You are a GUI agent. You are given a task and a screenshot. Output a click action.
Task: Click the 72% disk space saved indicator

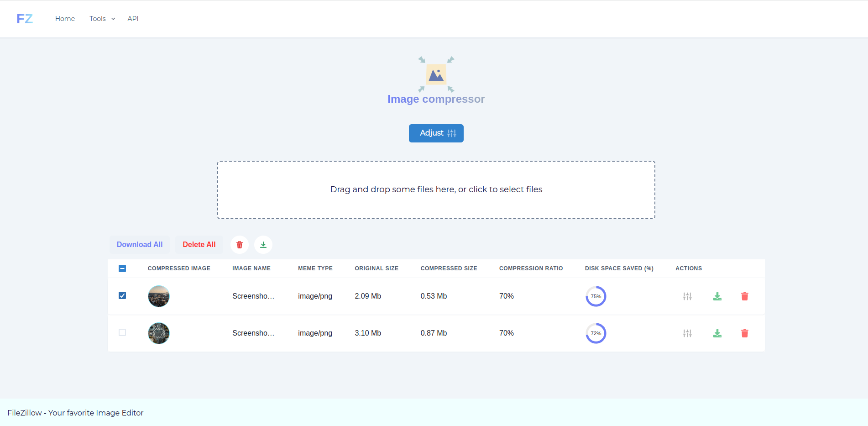596,333
